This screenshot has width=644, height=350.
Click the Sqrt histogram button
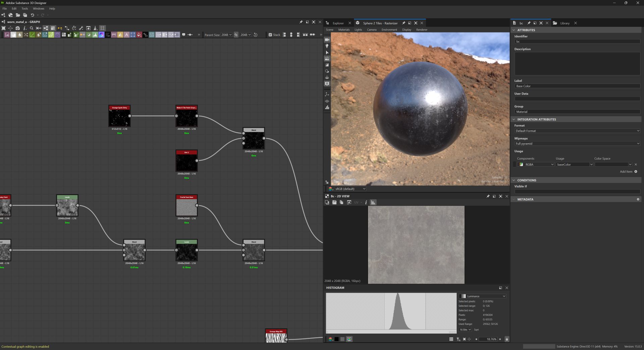(x=476, y=330)
